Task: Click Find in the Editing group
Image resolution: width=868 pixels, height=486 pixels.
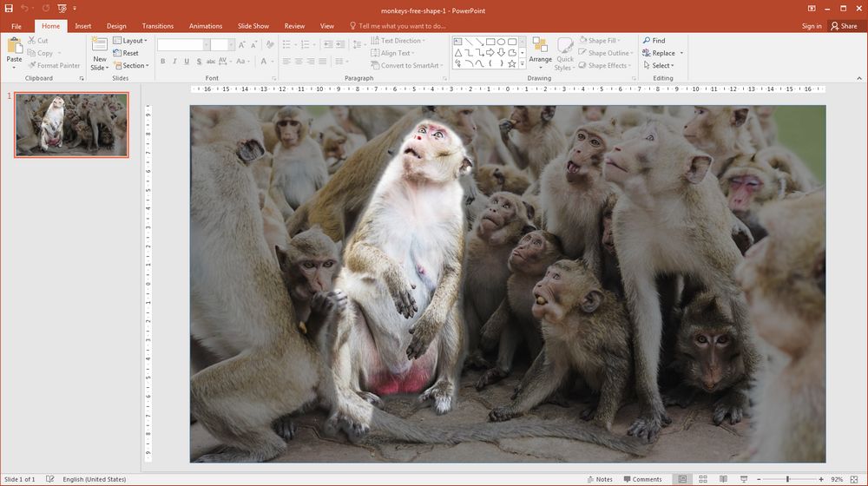Action: click(x=654, y=41)
